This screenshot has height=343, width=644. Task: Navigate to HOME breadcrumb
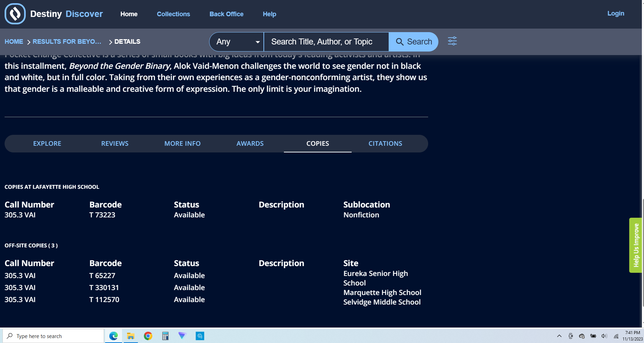[14, 42]
